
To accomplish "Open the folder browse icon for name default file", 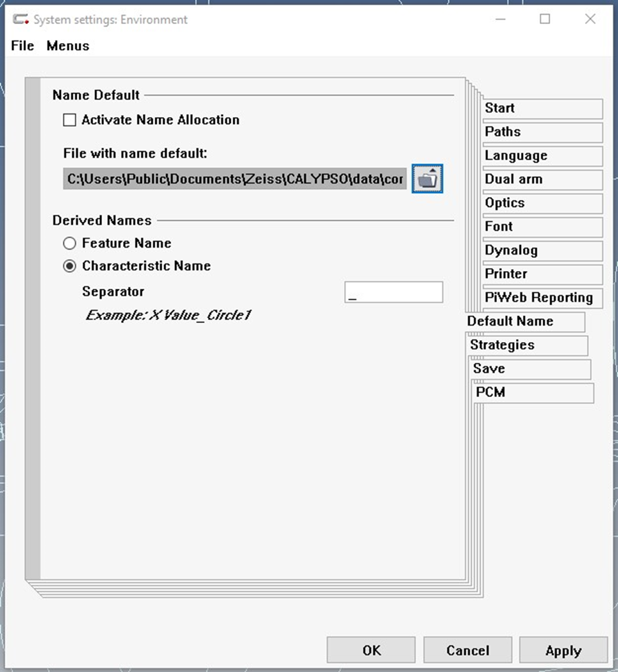I will click(427, 179).
